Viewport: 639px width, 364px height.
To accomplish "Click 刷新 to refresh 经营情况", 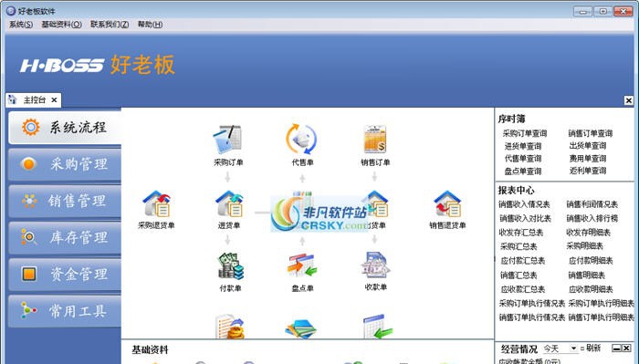I will (593, 348).
